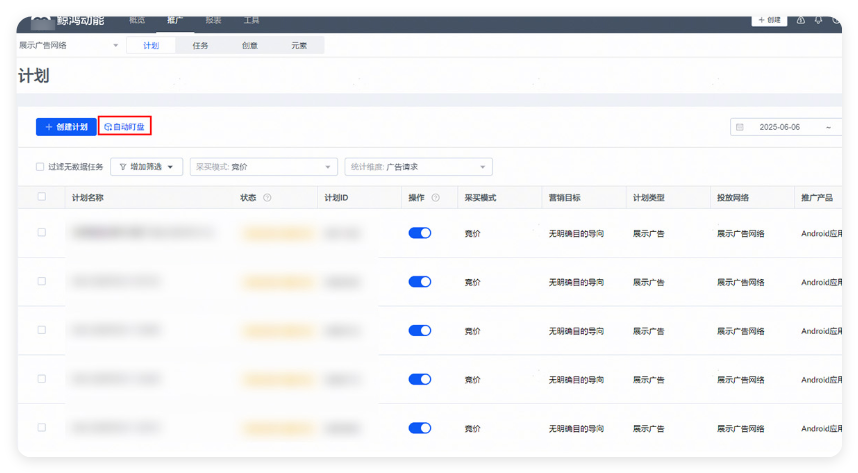The image size is (858, 473).
Task: Tick the 过滤无数据任务 checkbox
Action: click(x=40, y=167)
